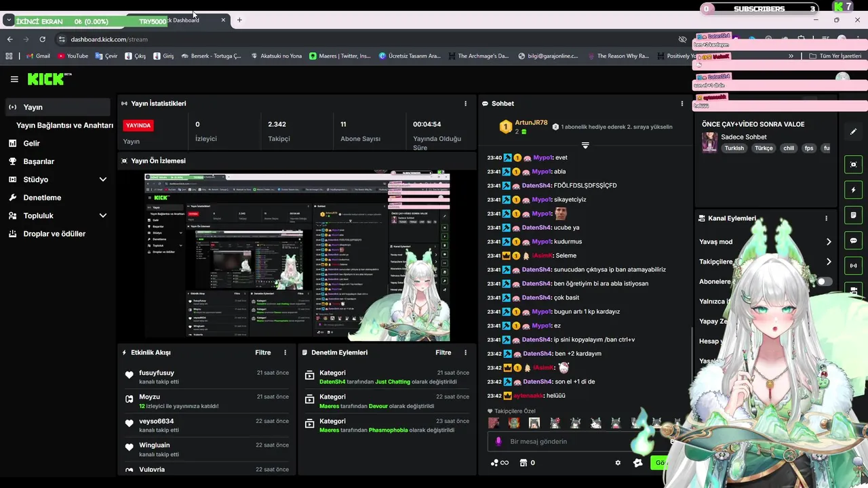Click the Turkish tag chip

[x=734, y=148]
